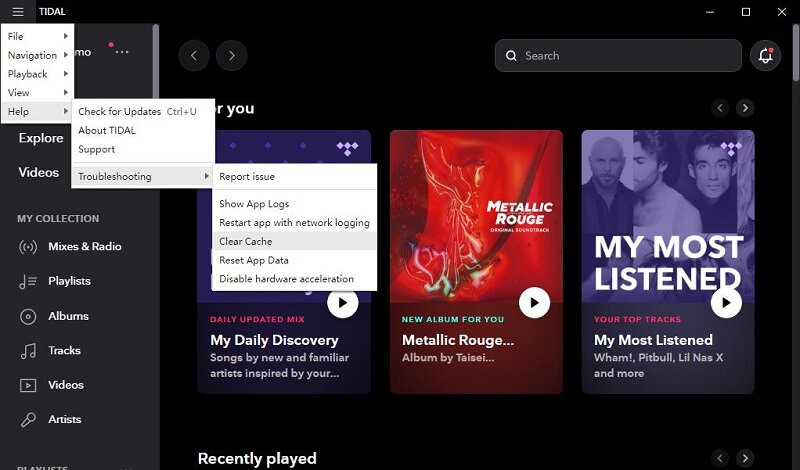Click the Albums disc icon
This screenshot has height=470, width=800.
(28, 316)
